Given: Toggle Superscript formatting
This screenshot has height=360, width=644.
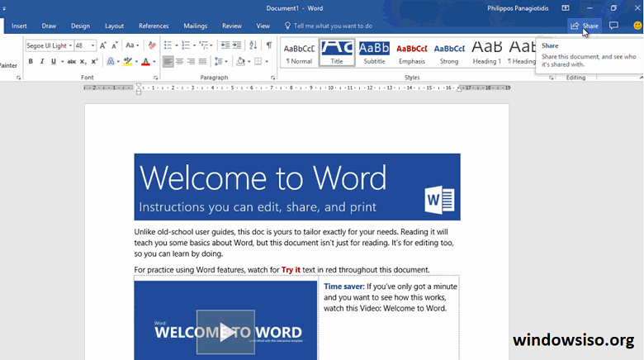Looking at the screenshot, I should (94, 61).
